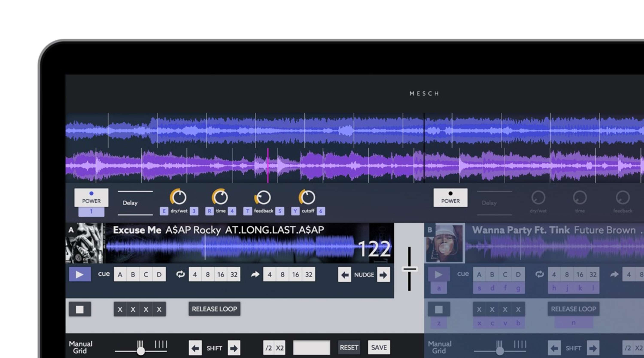Click the beat jump arrow icon deck A
Image resolution: width=644 pixels, height=358 pixels.
(255, 274)
